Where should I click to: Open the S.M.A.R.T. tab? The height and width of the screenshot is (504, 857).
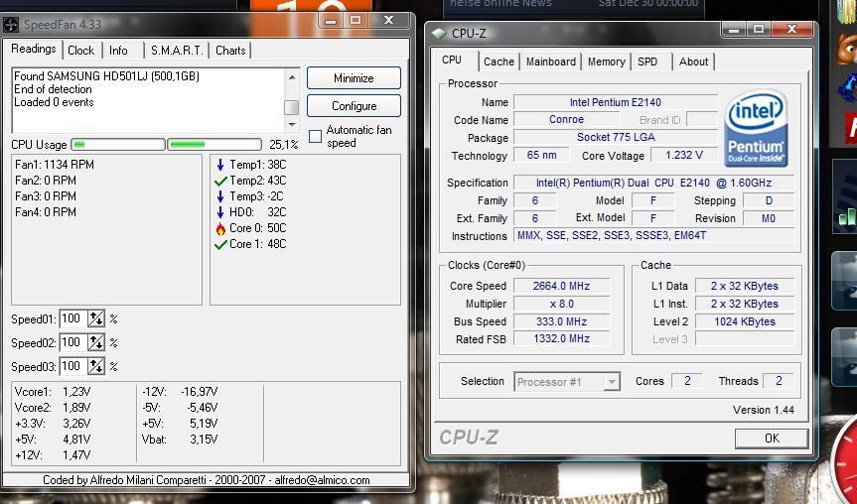(x=177, y=51)
